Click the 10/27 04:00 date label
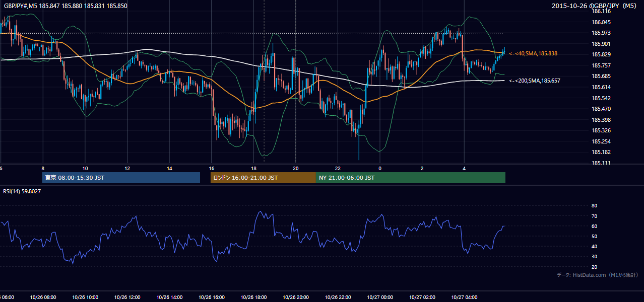 tap(464, 297)
